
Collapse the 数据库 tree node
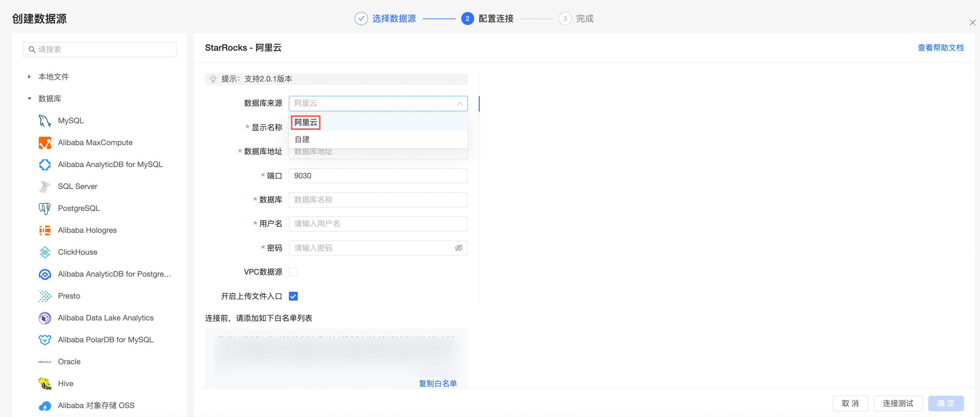click(x=29, y=99)
